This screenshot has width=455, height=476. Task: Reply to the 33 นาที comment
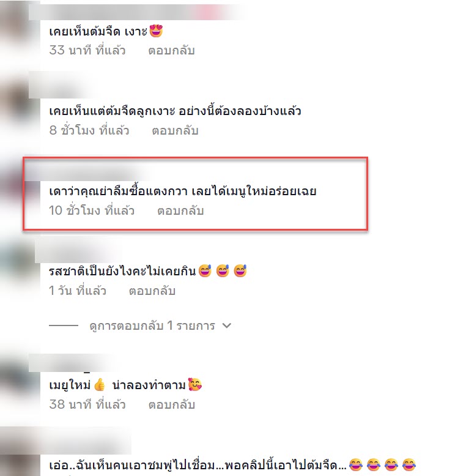[x=171, y=51]
